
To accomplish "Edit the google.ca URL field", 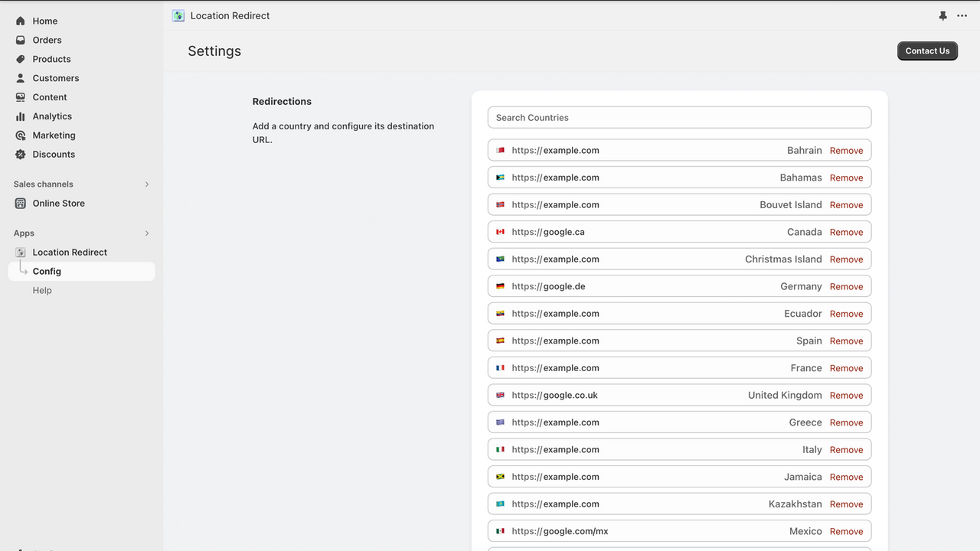I will coord(679,232).
